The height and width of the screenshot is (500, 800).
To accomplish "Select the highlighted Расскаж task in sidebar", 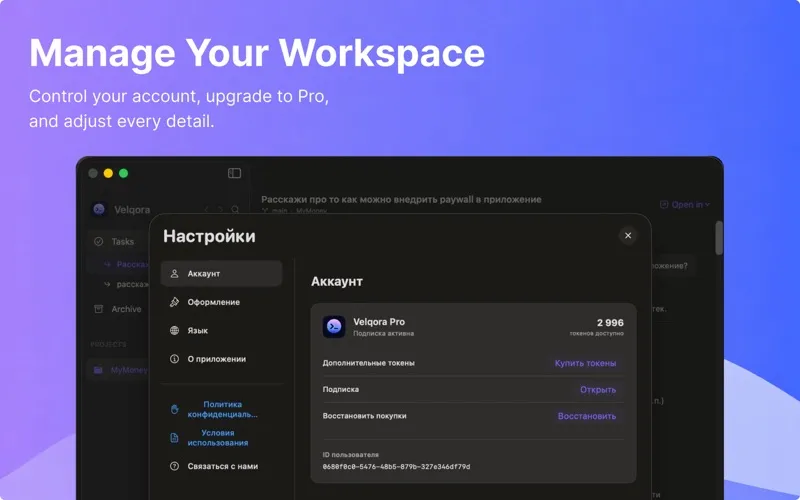I will tap(118, 264).
